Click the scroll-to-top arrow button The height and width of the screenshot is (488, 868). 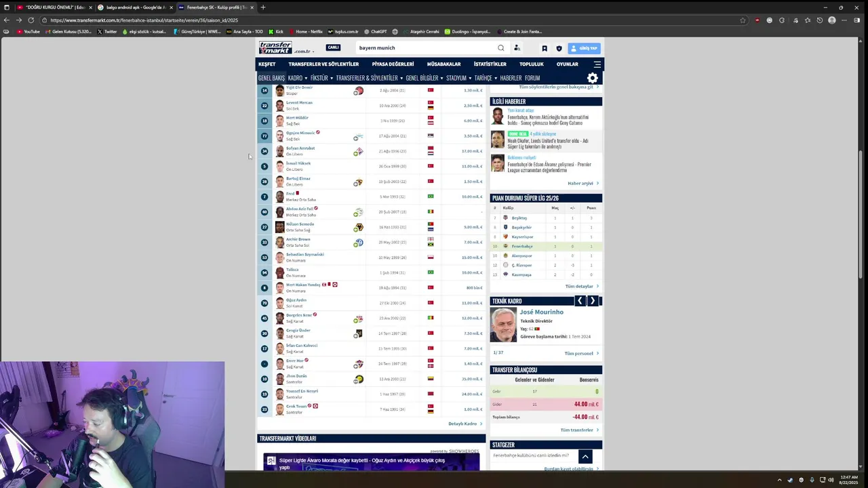coord(585,457)
